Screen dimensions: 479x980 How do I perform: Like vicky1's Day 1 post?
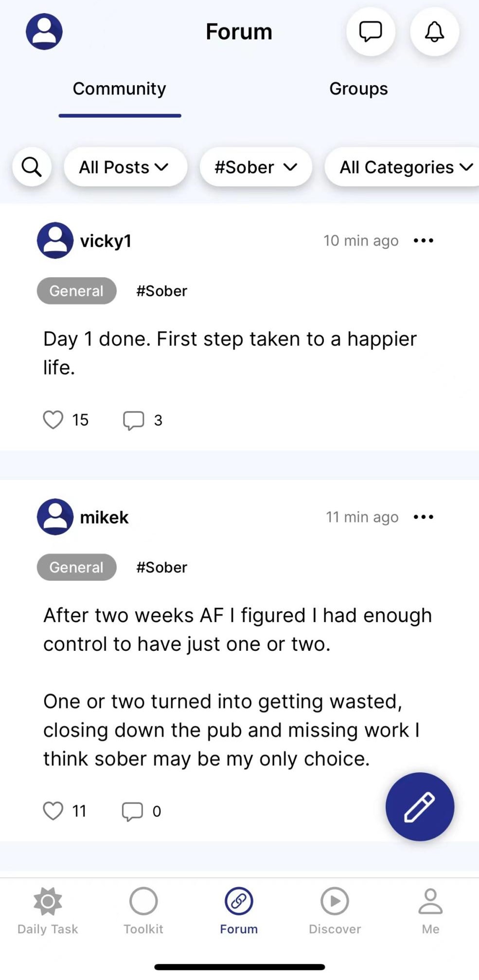[53, 420]
